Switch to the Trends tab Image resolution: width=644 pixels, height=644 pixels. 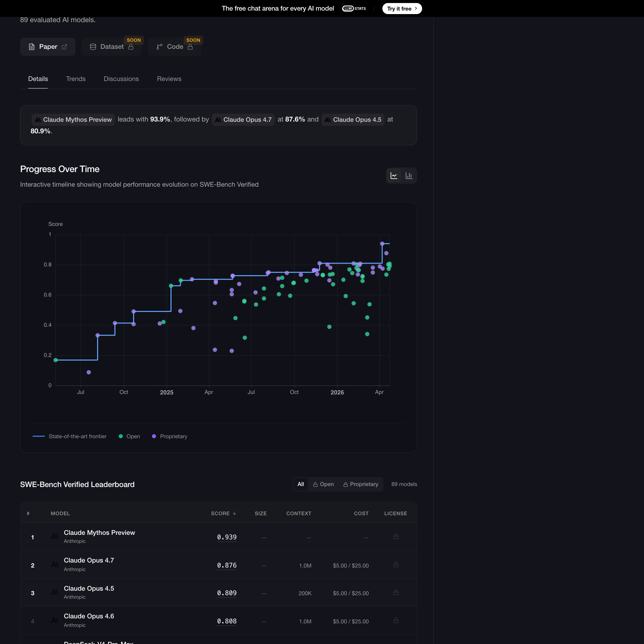point(76,79)
